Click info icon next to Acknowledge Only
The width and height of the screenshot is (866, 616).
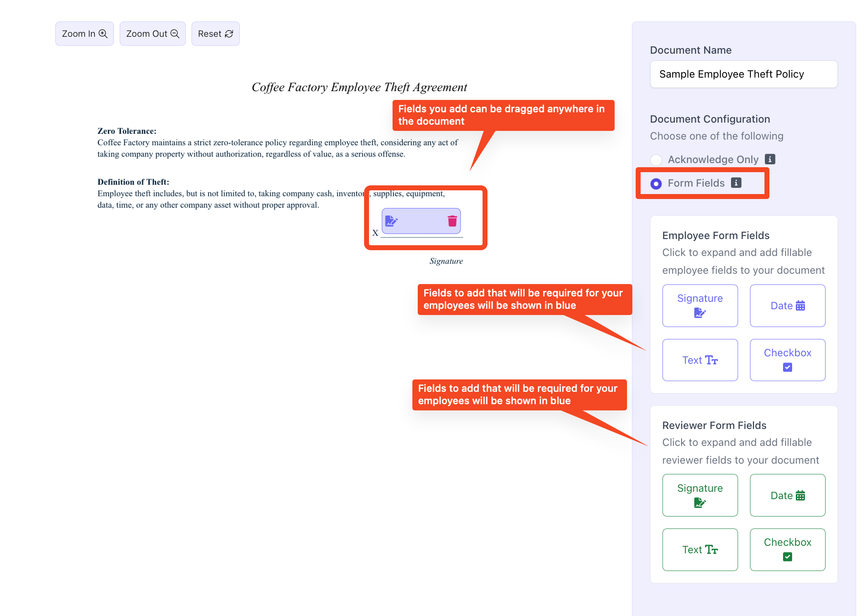(770, 159)
